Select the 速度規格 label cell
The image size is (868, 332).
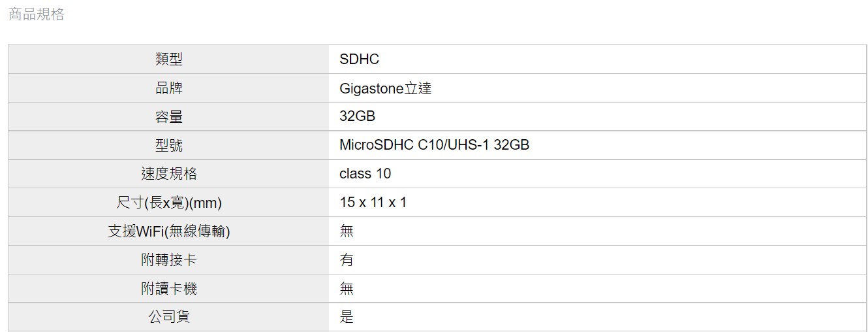(169, 174)
